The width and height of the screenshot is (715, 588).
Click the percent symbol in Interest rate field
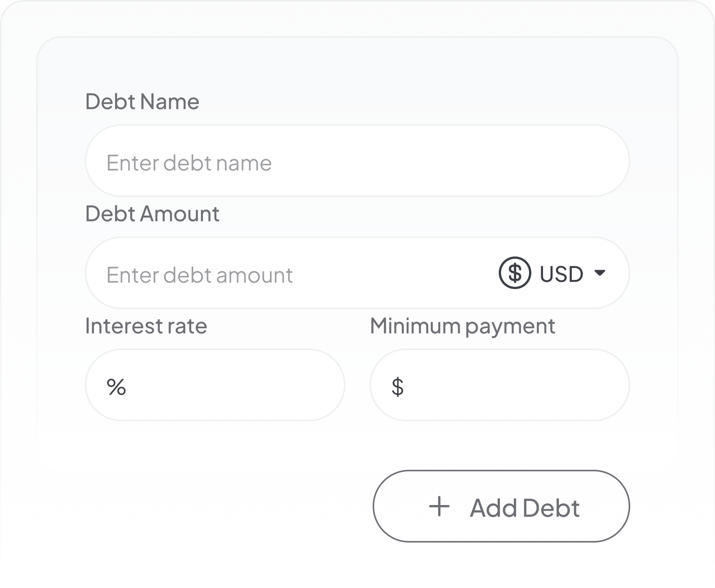pos(116,386)
